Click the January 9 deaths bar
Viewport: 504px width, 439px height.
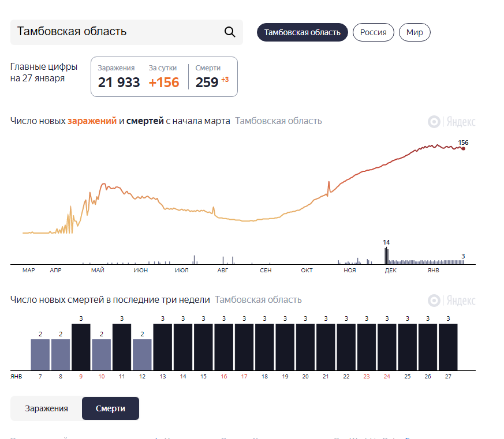[81, 347]
